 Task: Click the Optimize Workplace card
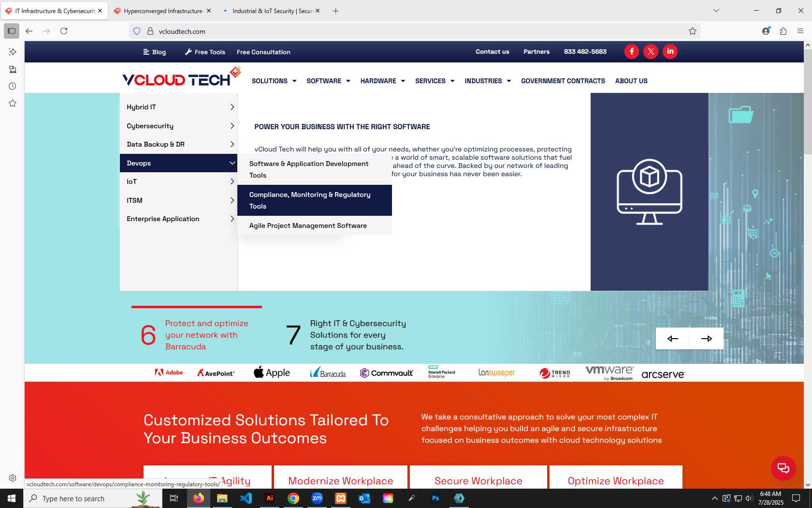click(616, 478)
